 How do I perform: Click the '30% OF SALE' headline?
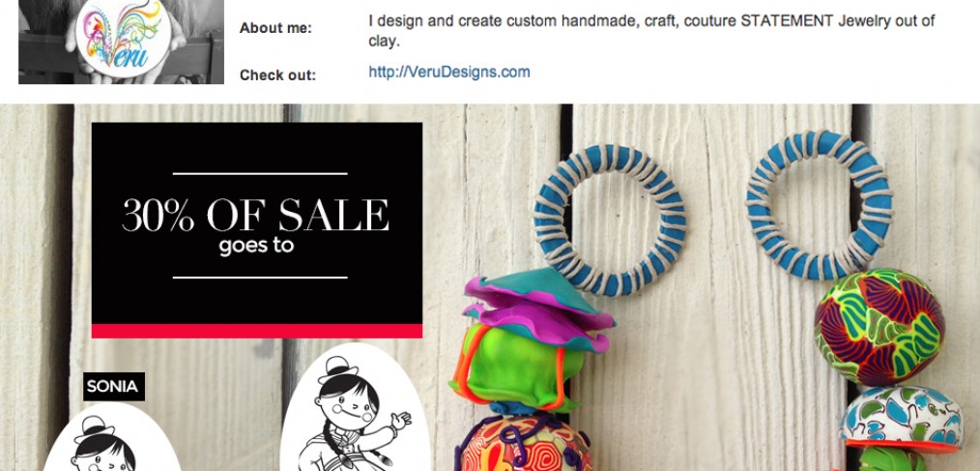point(255,215)
